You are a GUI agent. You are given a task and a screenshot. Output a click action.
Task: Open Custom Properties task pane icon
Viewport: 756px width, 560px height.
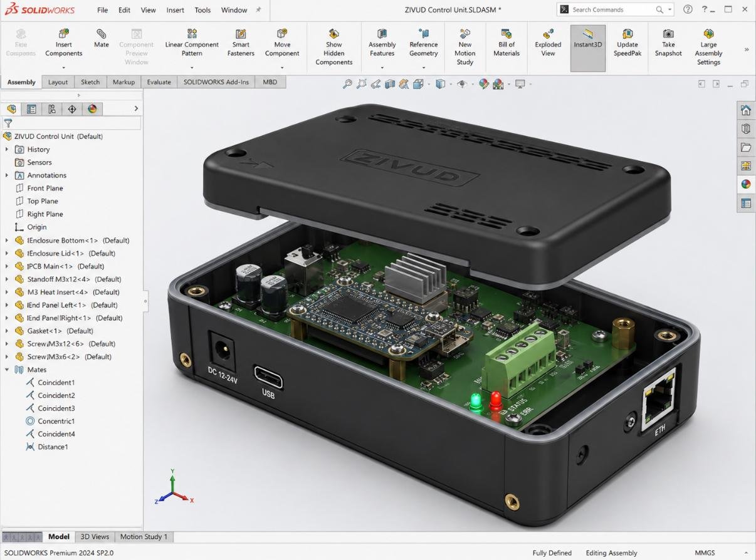click(x=745, y=203)
